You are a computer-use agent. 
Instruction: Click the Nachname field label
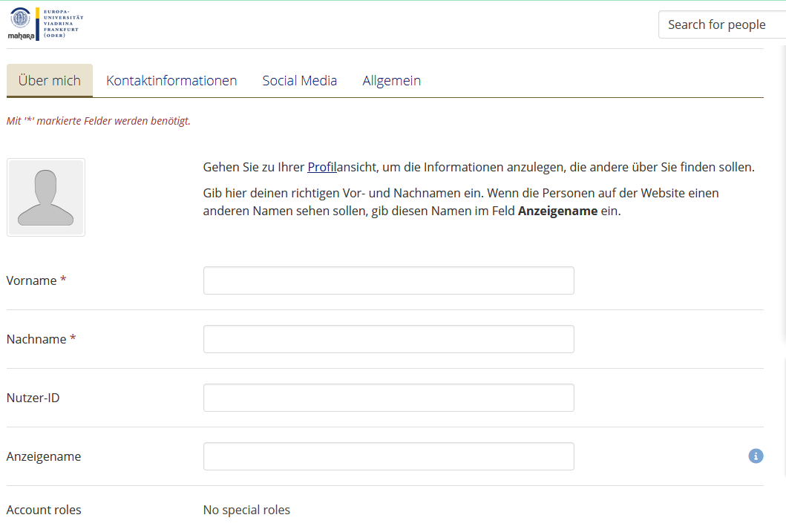tap(36, 339)
